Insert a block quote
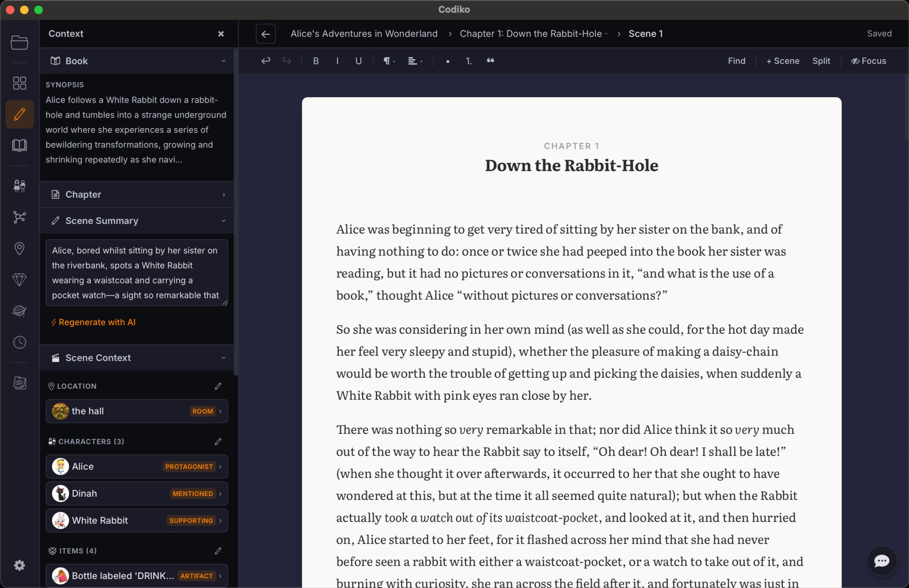 [491, 61]
